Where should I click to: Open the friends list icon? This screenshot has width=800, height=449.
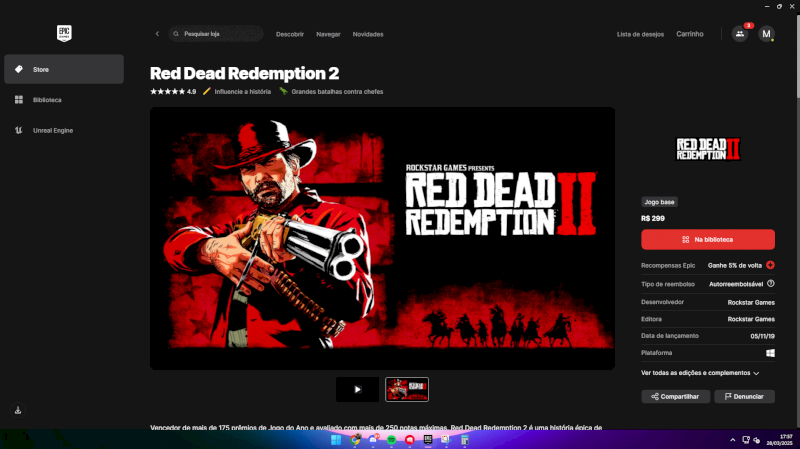point(740,34)
